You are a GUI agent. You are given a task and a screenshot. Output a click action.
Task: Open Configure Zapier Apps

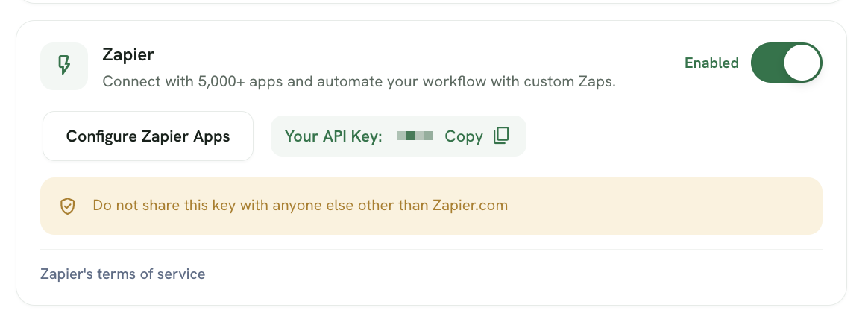[x=148, y=136]
